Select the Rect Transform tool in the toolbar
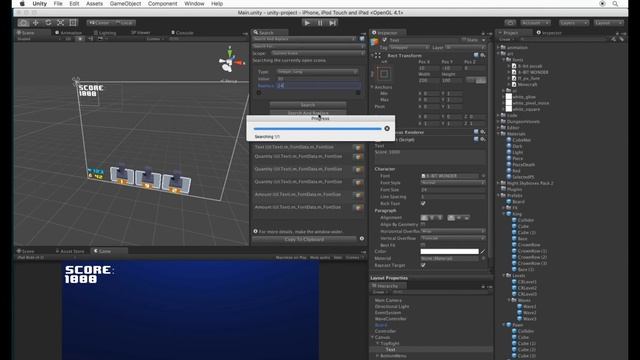 (x=73, y=23)
